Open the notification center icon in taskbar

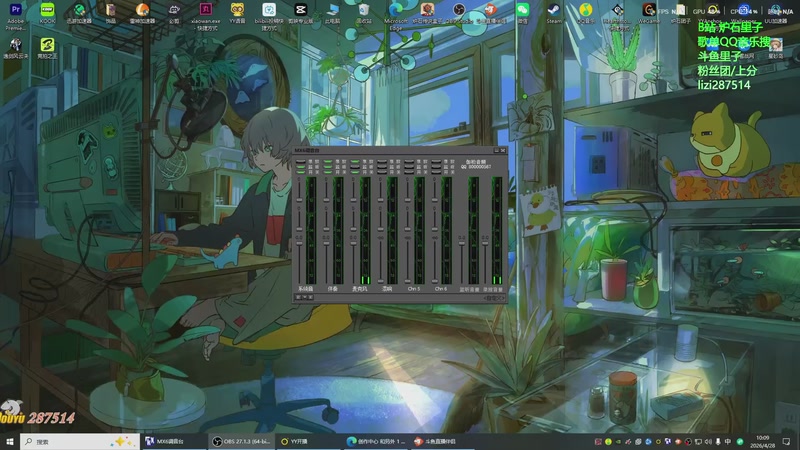tap(786, 441)
